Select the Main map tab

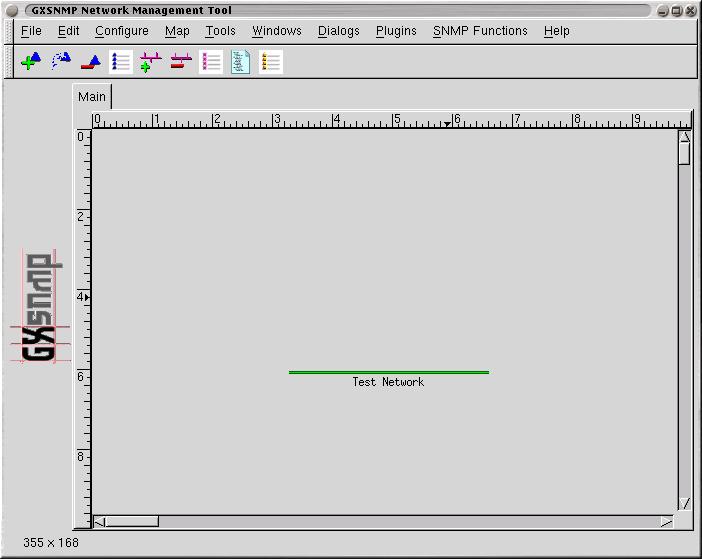pyautogui.click(x=92, y=97)
